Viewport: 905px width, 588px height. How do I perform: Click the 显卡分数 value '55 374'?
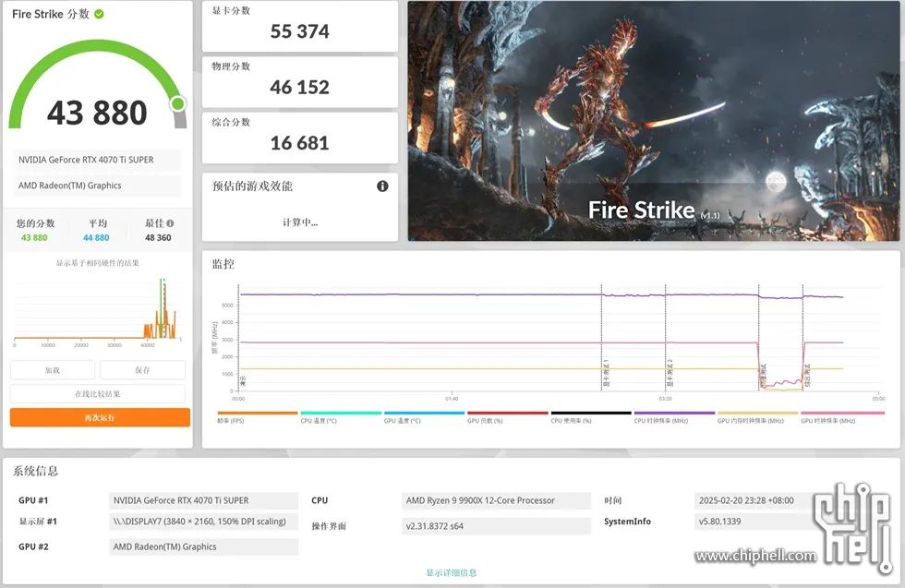pos(299,31)
